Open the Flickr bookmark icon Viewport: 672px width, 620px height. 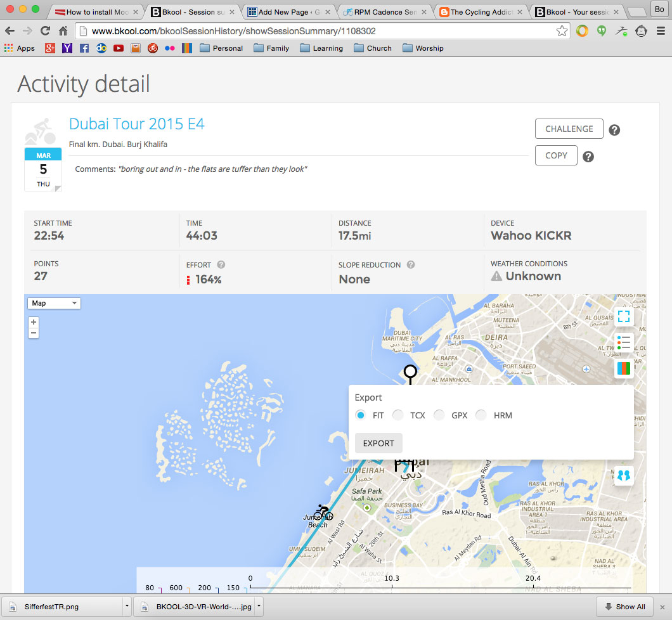170,48
